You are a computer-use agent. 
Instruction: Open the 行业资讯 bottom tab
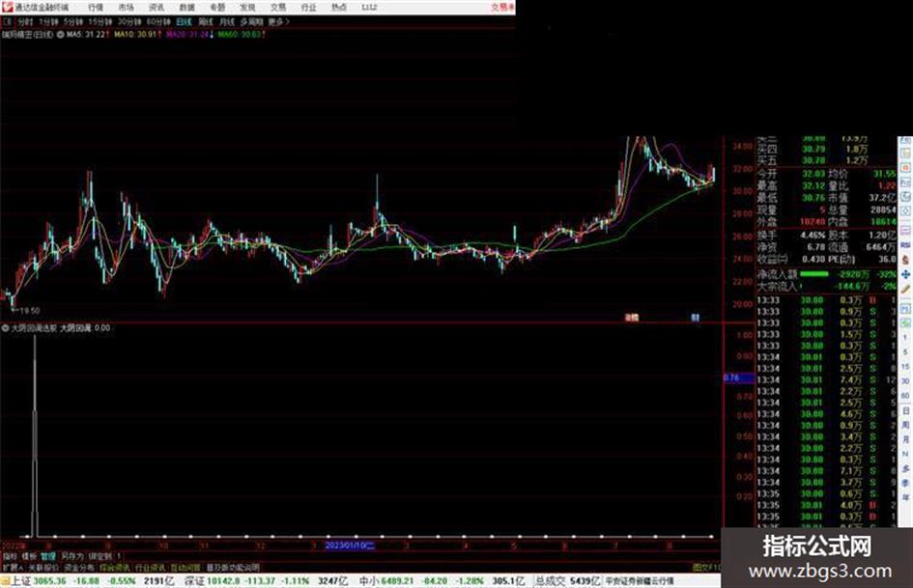click(150, 567)
